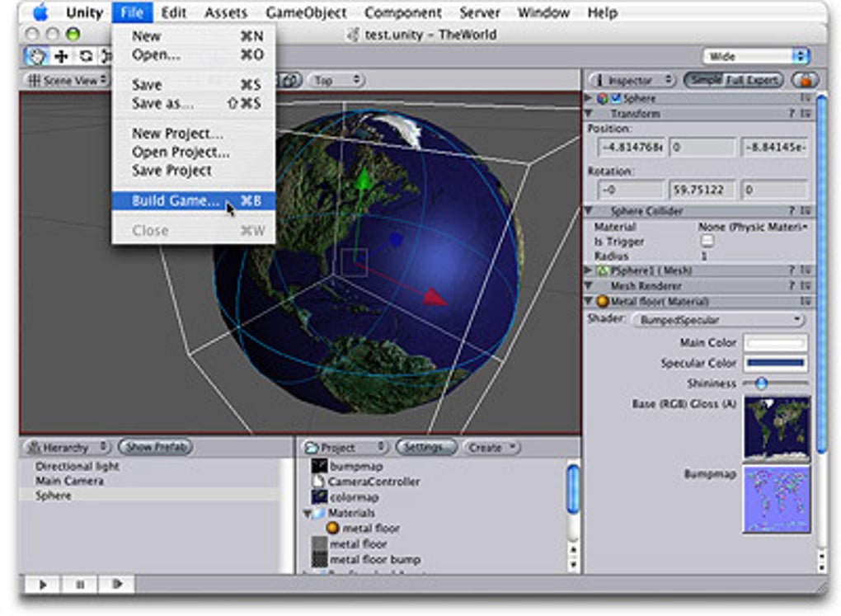Viewport: 841px width, 616px height.
Task: Open the Server menu
Action: pyautogui.click(x=480, y=12)
